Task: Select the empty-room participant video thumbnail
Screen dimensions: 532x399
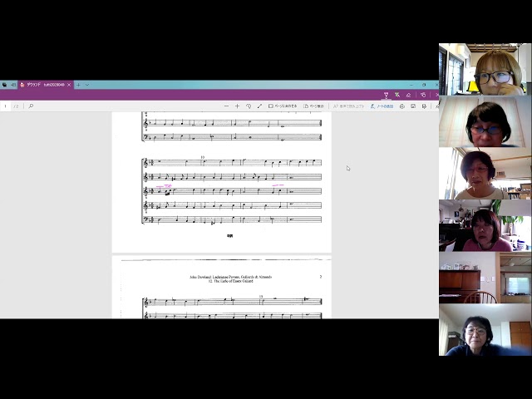Action: pyautogui.click(x=485, y=278)
